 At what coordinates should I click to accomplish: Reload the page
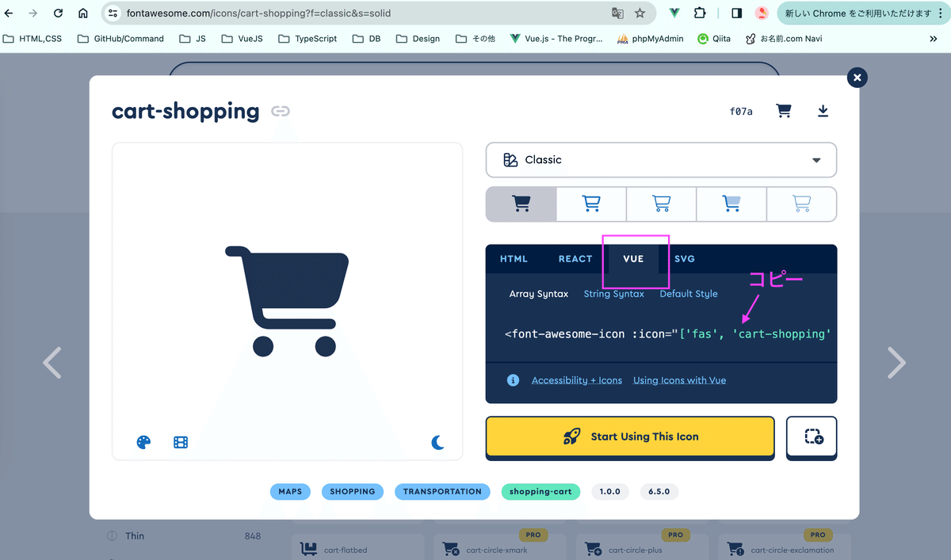pyautogui.click(x=58, y=13)
